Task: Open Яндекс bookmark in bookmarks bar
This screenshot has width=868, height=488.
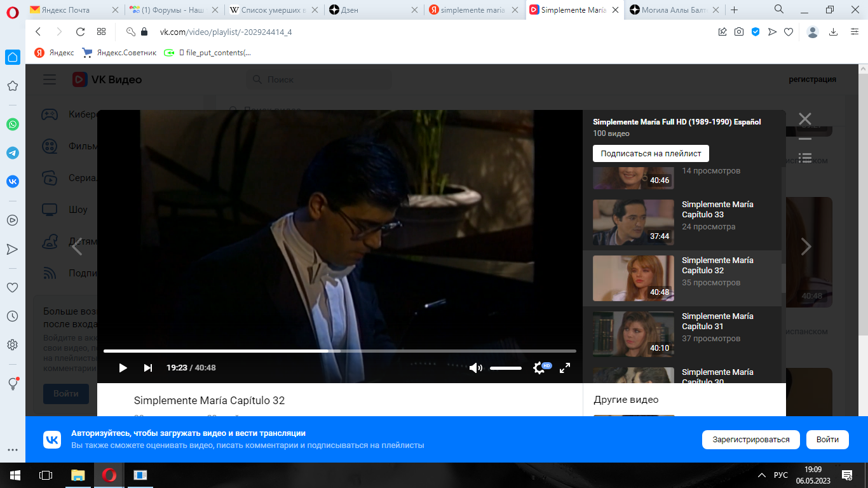Action: tap(55, 53)
